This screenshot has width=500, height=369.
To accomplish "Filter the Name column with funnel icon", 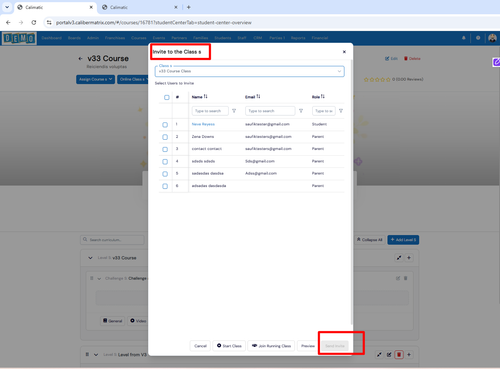I will (x=234, y=111).
